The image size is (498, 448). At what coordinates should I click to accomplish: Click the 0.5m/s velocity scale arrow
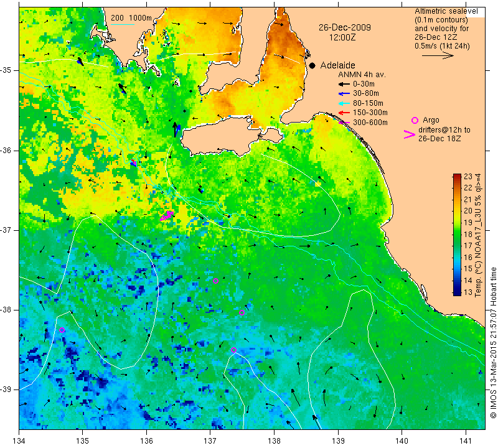tap(438, 55)
